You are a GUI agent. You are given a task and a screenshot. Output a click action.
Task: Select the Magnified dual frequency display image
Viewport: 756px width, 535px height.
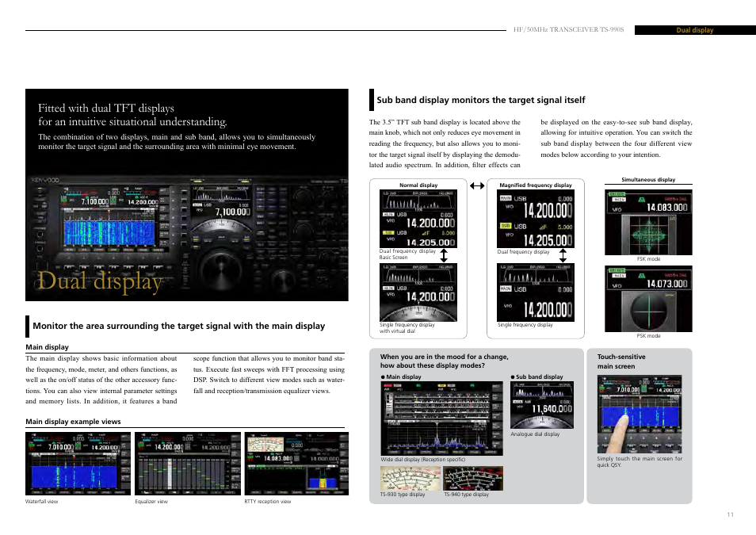click(x=536, y=219)
